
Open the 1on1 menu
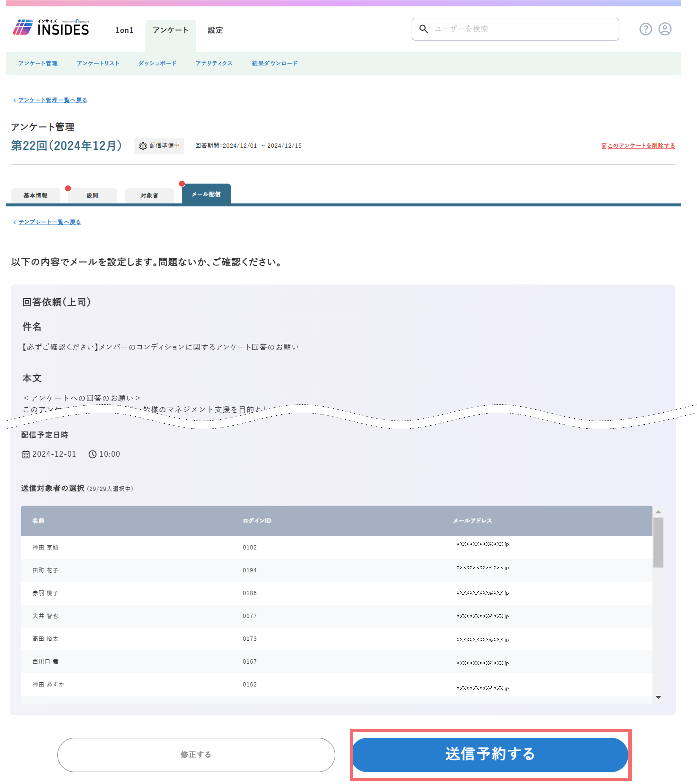point(124,30)
